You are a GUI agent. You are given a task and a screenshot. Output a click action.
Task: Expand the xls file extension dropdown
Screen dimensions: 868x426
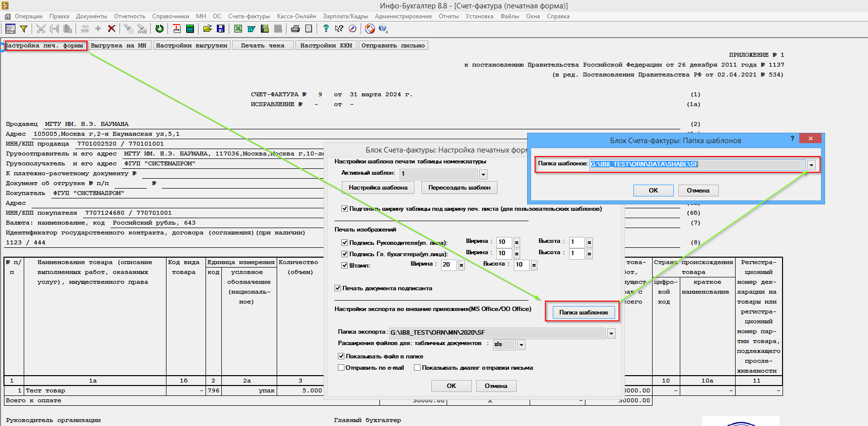[x=521, y=345]
